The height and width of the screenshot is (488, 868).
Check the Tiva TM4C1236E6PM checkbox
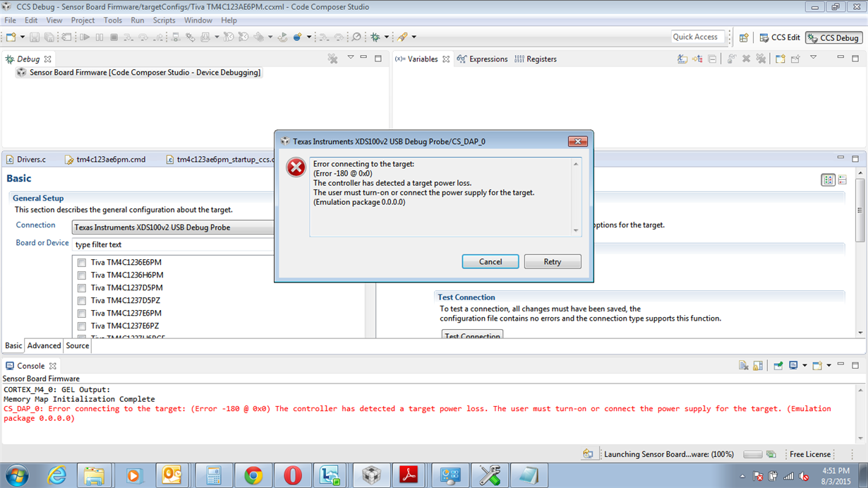click(x=82, y=263)
